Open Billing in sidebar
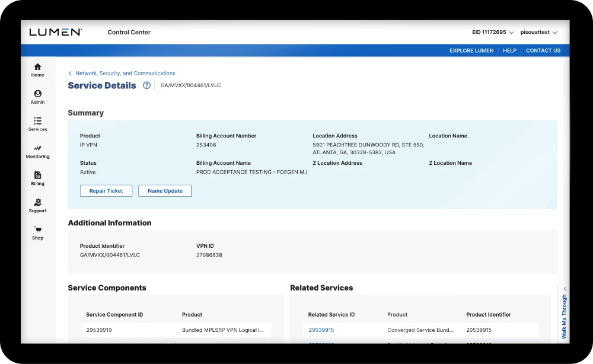 coord(37,179)
